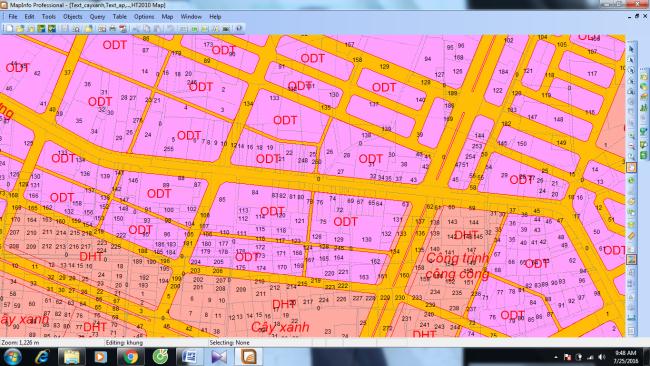Select the Grabber hand tool
The height and width of the screenshot is (366, 650).
[x=631, y=167]
